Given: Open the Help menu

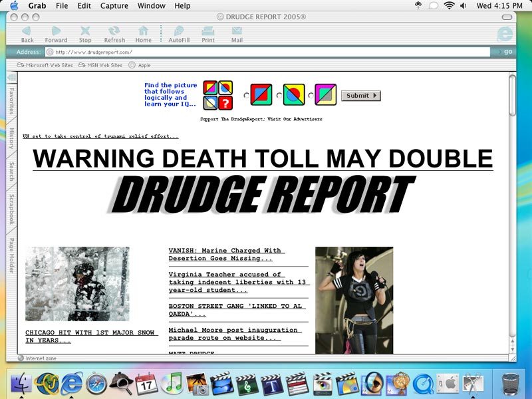Looking at the screenshot, I should (x=182, y=5).
